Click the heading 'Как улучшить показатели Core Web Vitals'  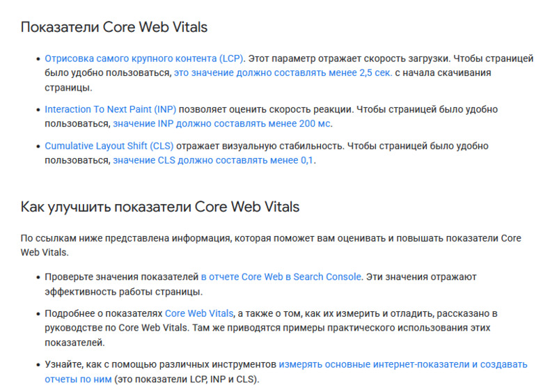click(160, 207)
